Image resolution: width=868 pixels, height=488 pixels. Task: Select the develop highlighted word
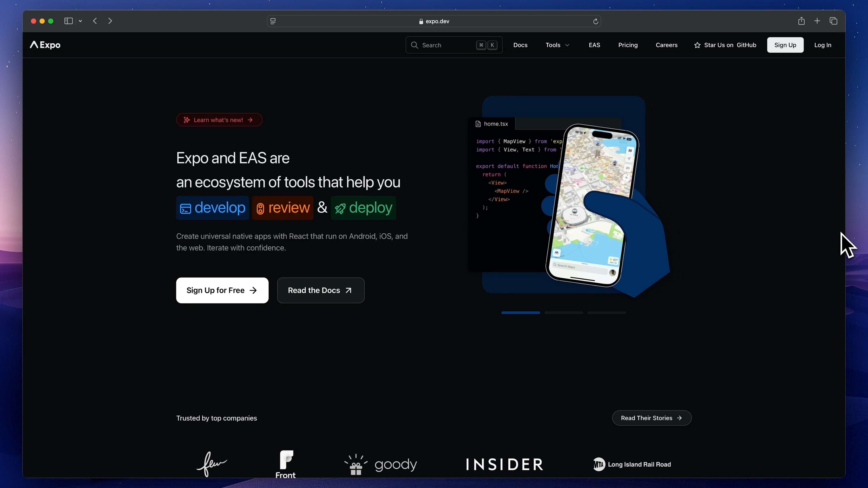[212, 208]
